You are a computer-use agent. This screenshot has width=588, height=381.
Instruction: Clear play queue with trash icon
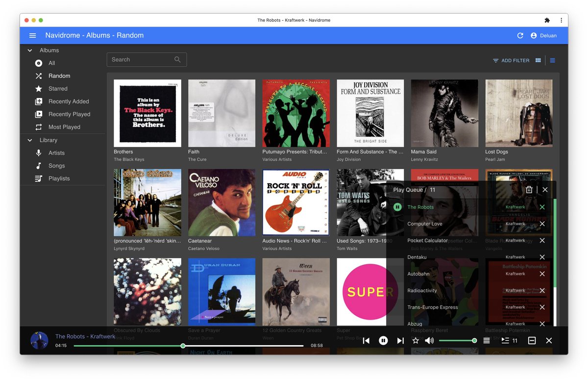529,190
